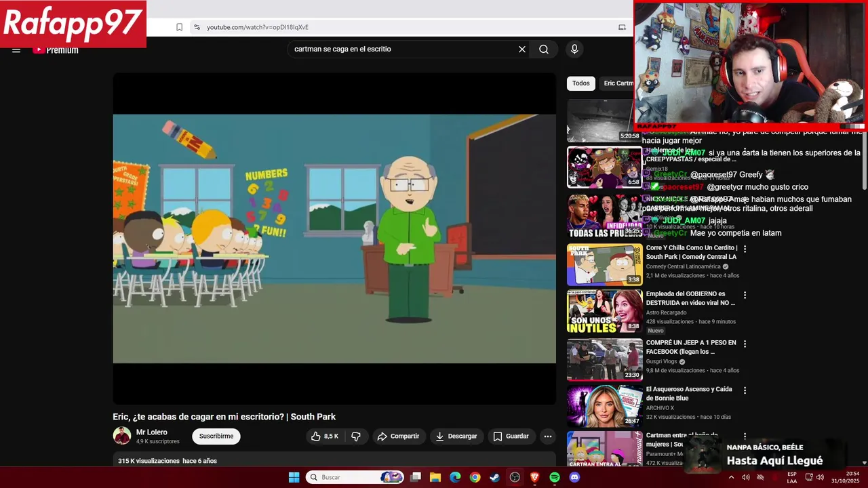Click ESP LAA input language indicator
Screen dimensions: 868x488
tap(792, 477)
